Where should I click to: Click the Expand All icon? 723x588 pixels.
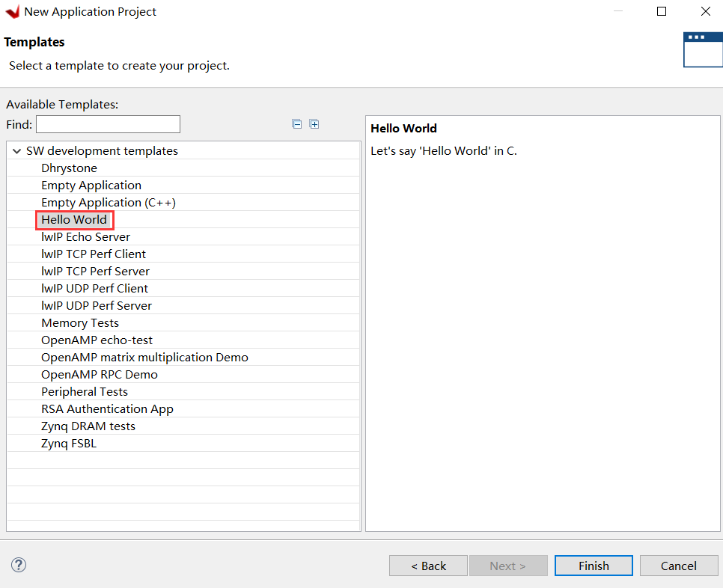pos(314,124)
